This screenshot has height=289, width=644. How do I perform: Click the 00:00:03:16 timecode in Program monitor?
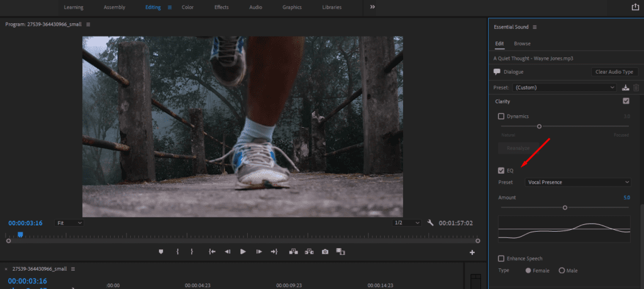point(25,224)
